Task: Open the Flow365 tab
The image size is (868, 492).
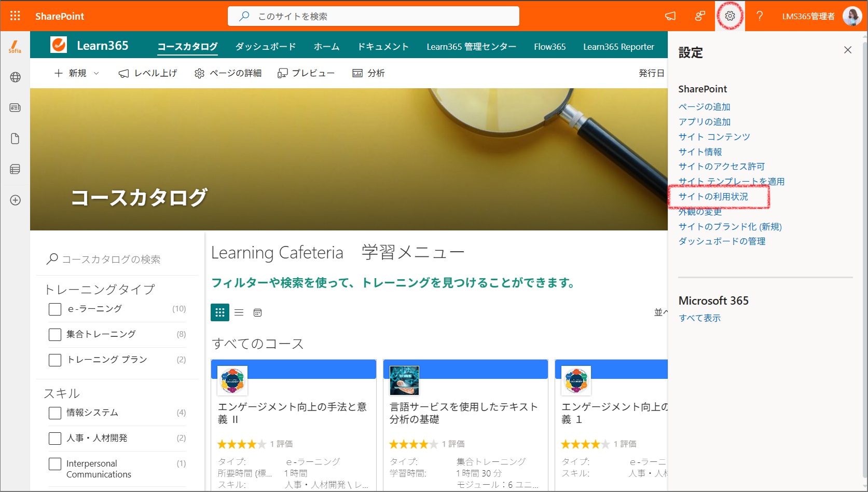Action: [550, 46]
